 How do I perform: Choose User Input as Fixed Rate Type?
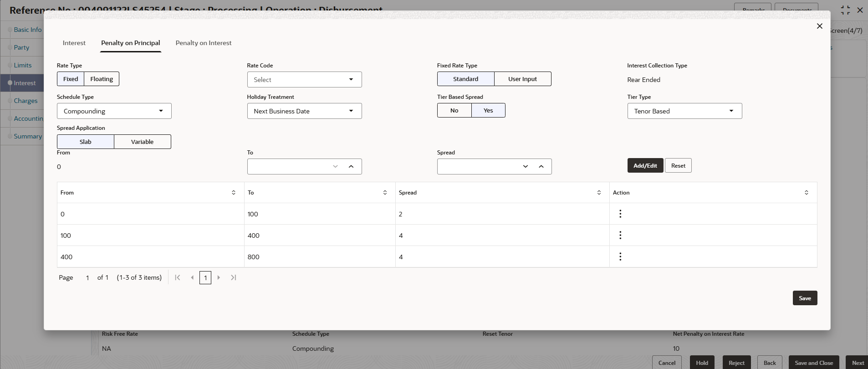pos(522,79)
